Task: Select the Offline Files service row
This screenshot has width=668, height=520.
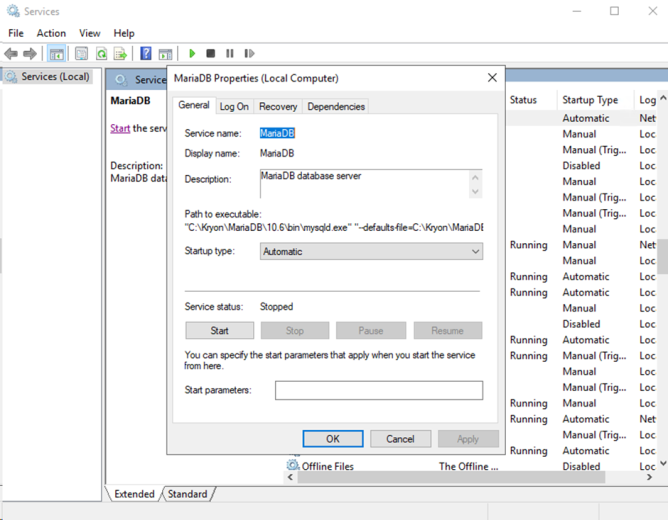Action: pyautogui.click(x=471, y=466)
